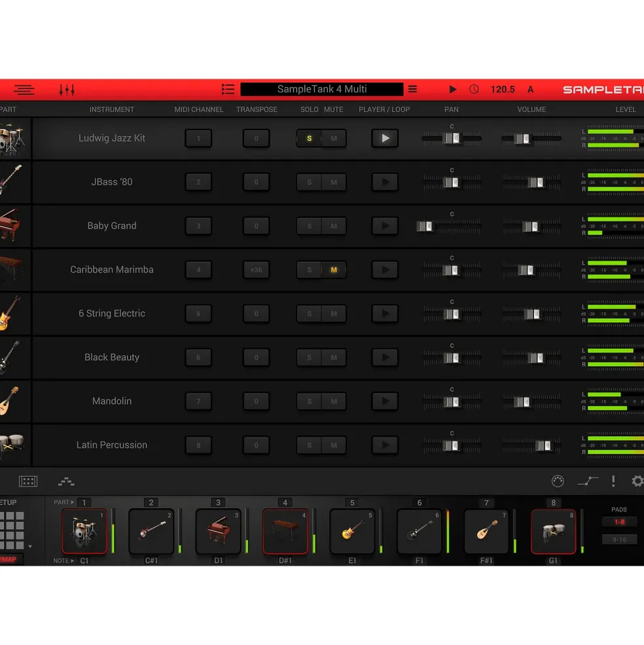The width and height of the screenshot is (644, 645).
Task: Solo the Ludwig Jazz Kit part
Action: (x=310, y=139)
